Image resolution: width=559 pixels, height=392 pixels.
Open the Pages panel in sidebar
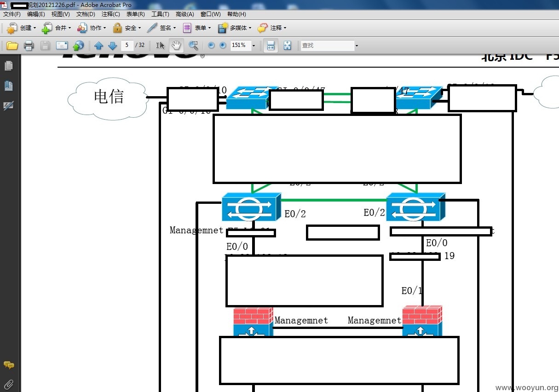point(8,66)
